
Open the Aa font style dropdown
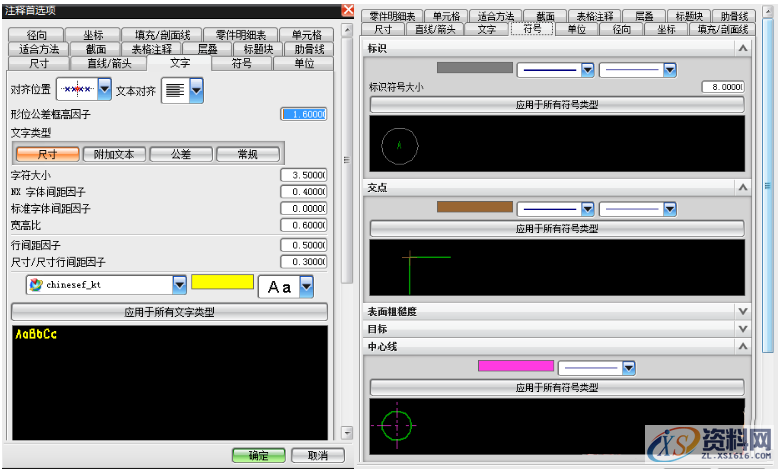point(306,286)
